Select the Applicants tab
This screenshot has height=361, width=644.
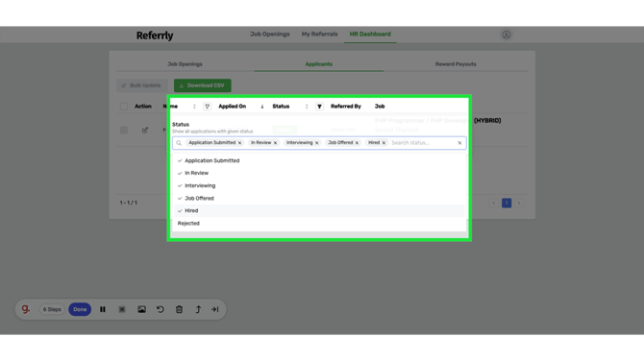click(319, 64)
